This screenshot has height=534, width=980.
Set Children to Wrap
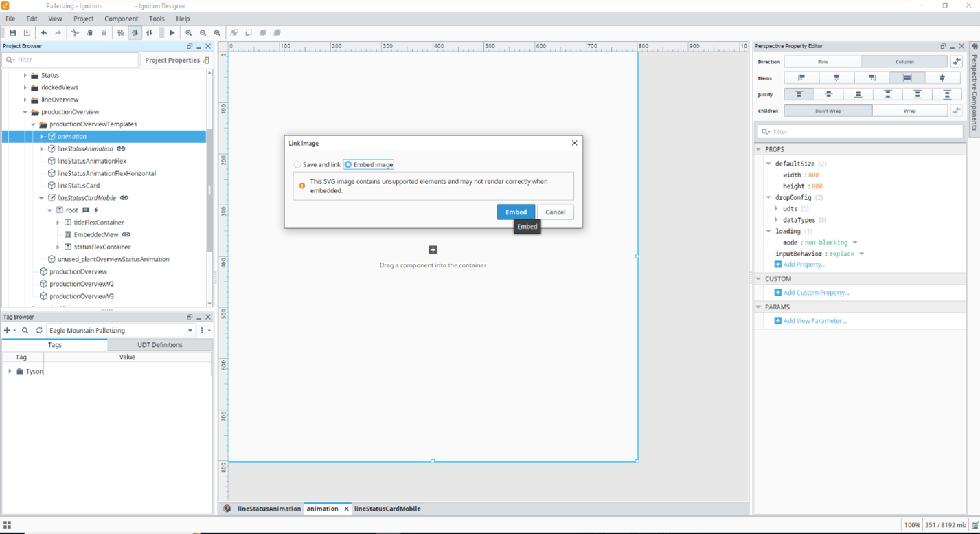(910, 111)
